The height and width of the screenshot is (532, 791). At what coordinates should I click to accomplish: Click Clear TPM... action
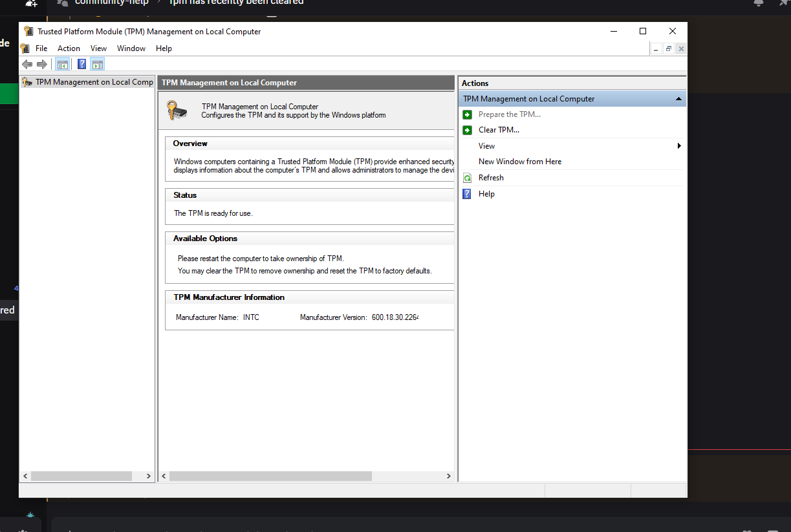499,130
